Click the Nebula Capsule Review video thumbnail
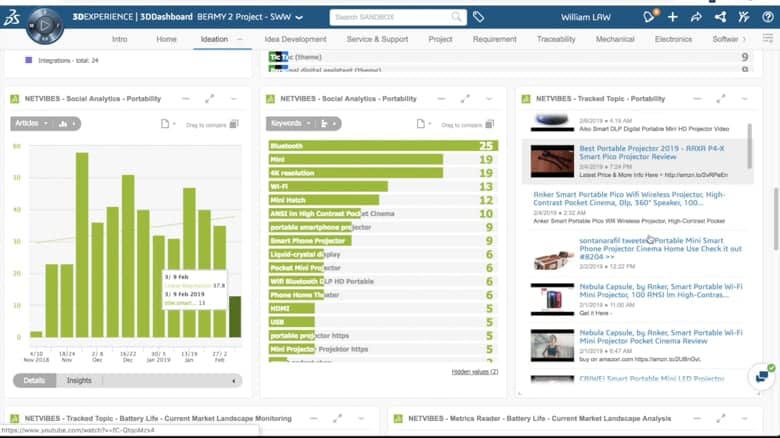 552,345
